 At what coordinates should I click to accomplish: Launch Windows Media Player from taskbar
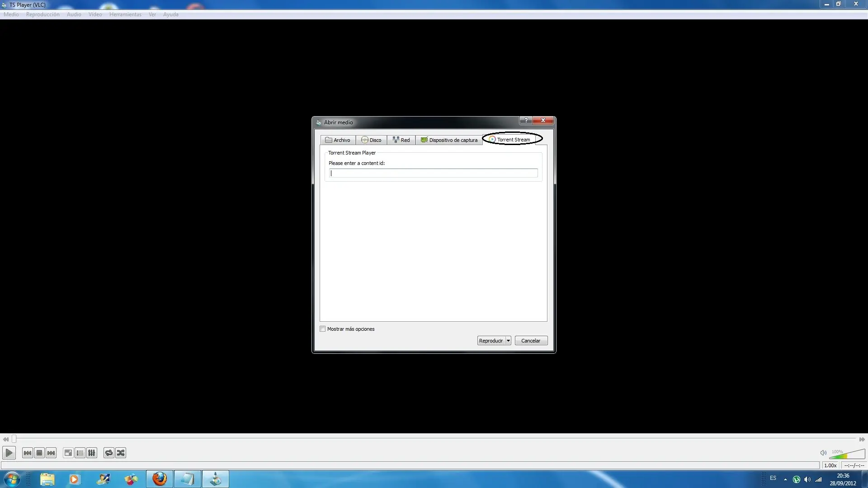(x=75, y=479)
